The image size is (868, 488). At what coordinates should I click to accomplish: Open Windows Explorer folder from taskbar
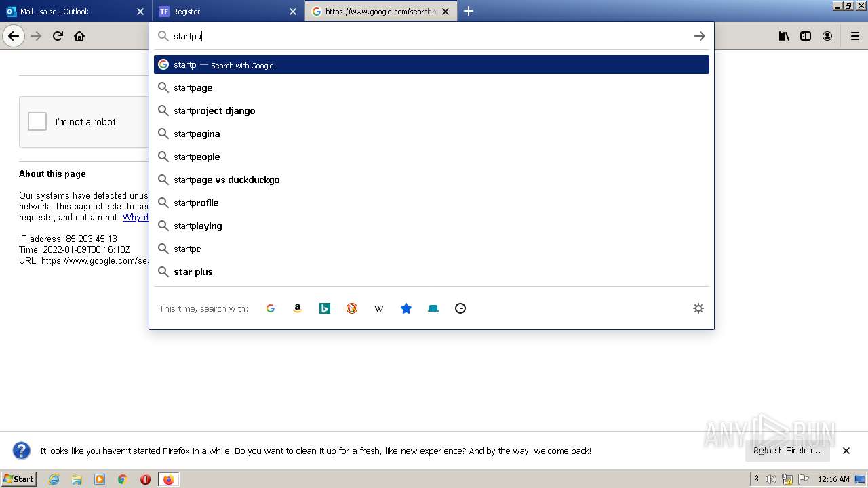(x=77, y=479)
